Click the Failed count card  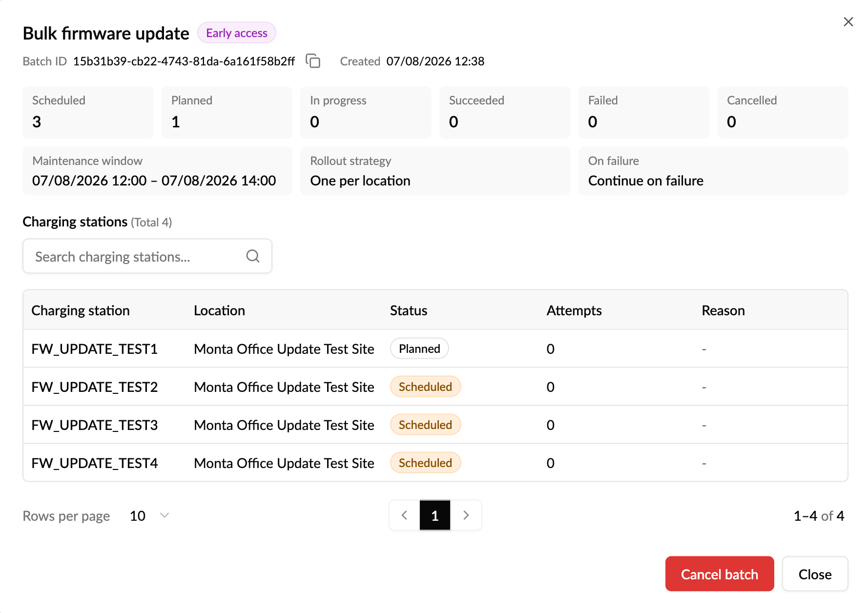pos(644,113)
